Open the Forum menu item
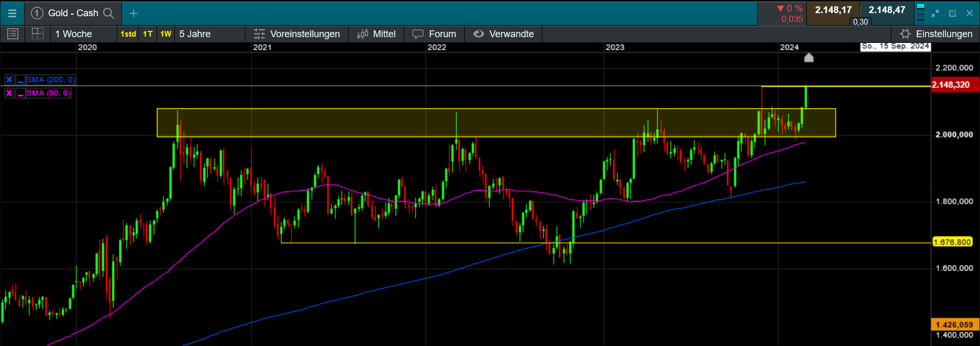Image resolution: width=980 pixels, height=346 pixels. tap(434, 34)
